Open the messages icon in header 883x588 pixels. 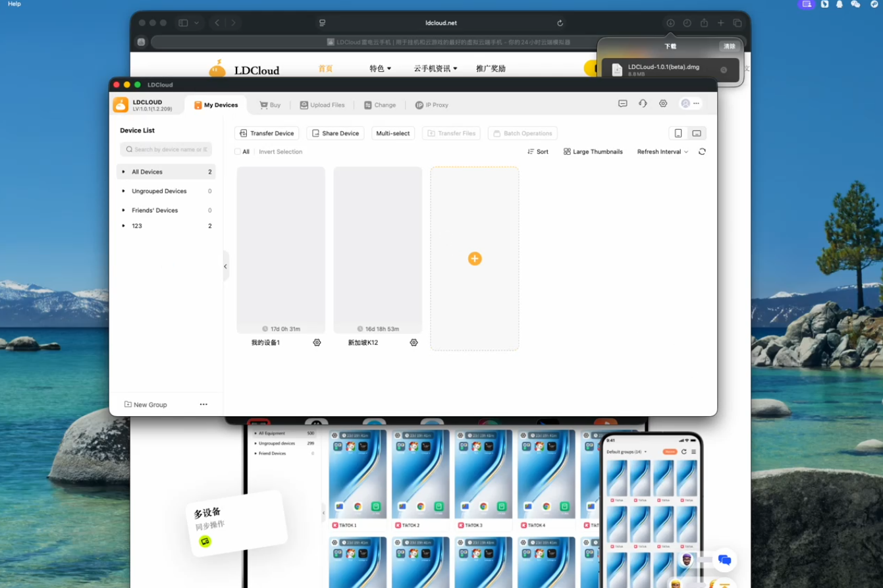click(622, 104)
